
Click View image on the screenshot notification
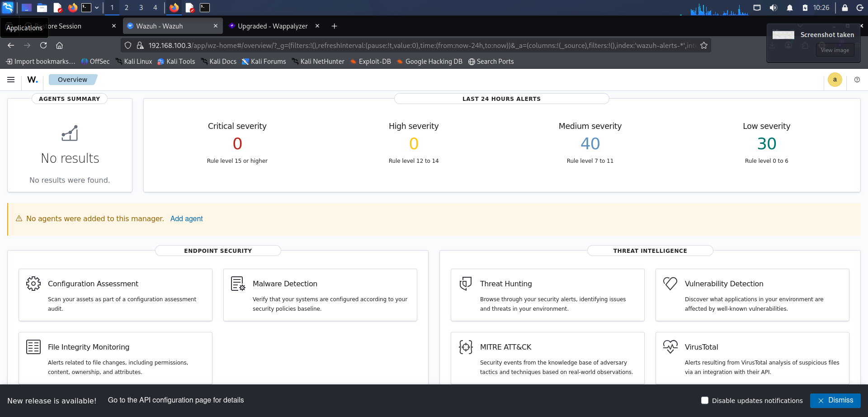835,50
